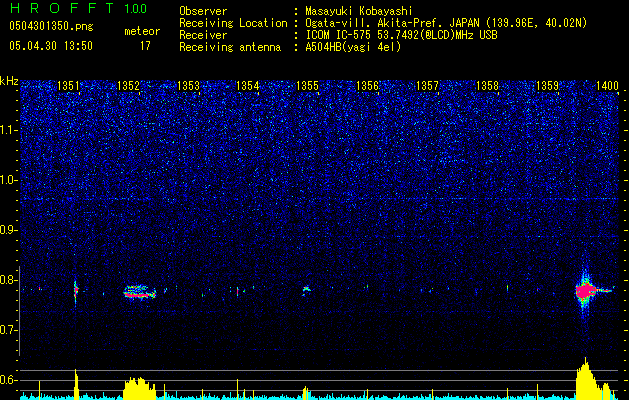Click the meteor count 17
Viewport: 629px width, 400px height.
[145, 46]
